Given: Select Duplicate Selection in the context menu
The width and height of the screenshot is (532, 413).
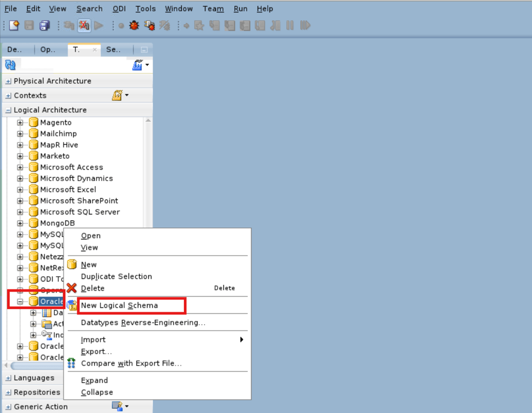Looking at the screenshot, I should 116,277.
